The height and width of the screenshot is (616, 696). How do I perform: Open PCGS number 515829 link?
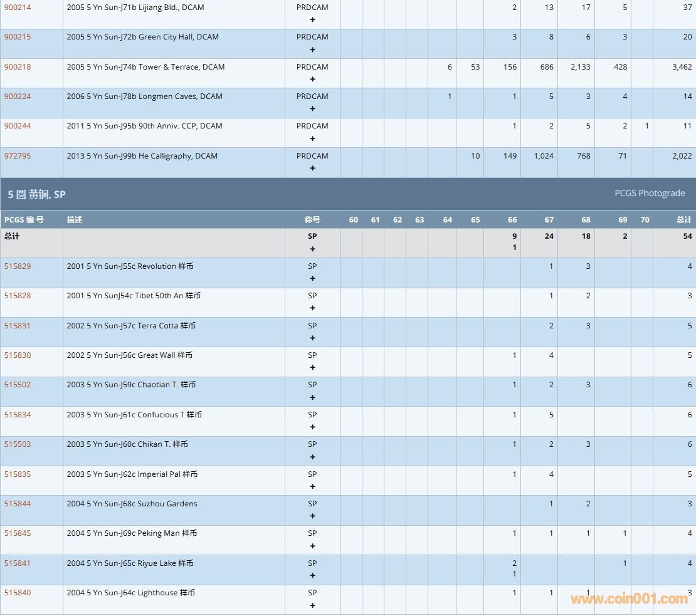[18, 266]
